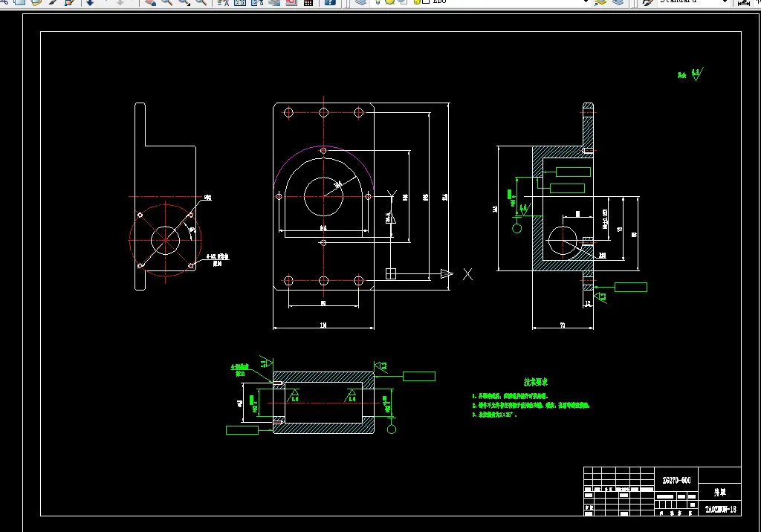Click the X axis label
761x532 pixels.
point(467,274)
